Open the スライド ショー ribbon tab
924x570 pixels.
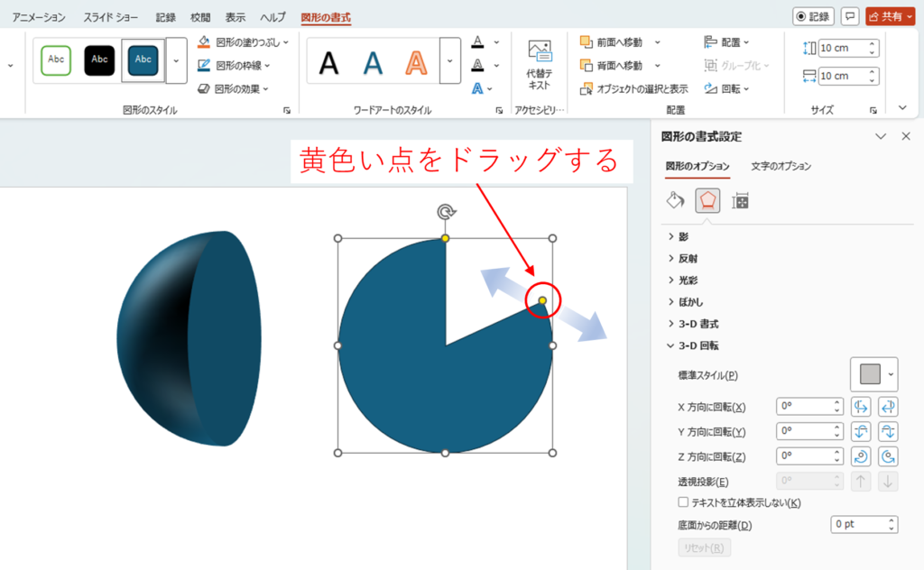click(x=112, y=17)
